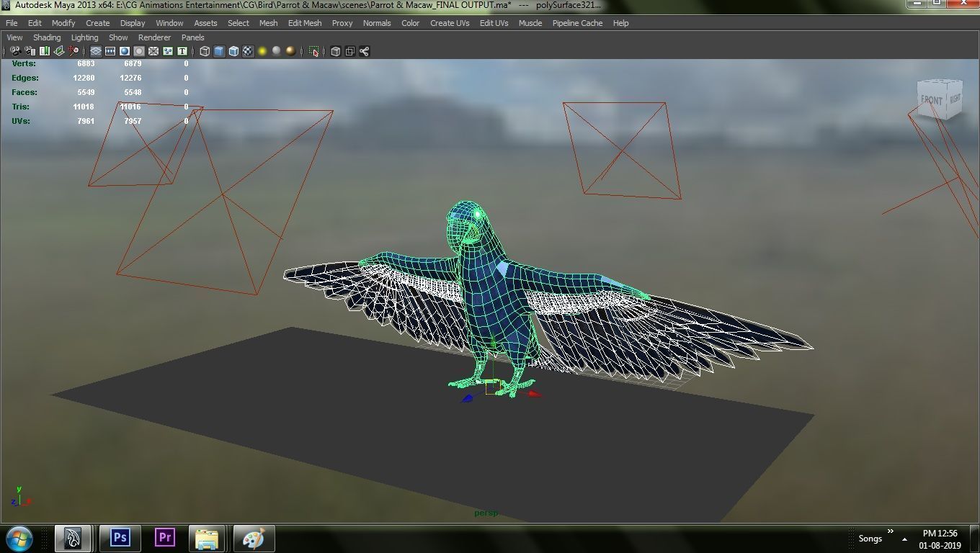This screenshot has height=553, width=980.
Task: Toggle the viewport Grid icon
Action: click(96, 51)
